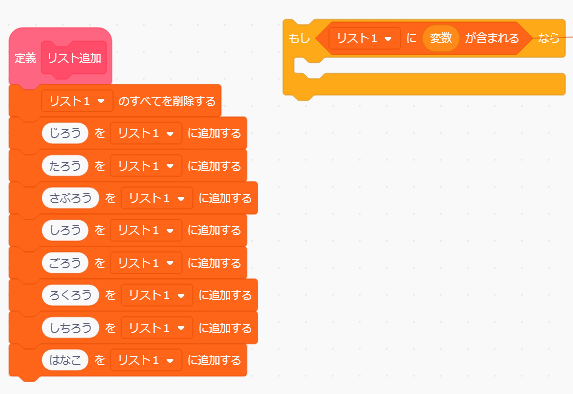Click the さぶろう text field
Image resolution: width=573 pixels, height=394 pixels.
click(71, 198)
